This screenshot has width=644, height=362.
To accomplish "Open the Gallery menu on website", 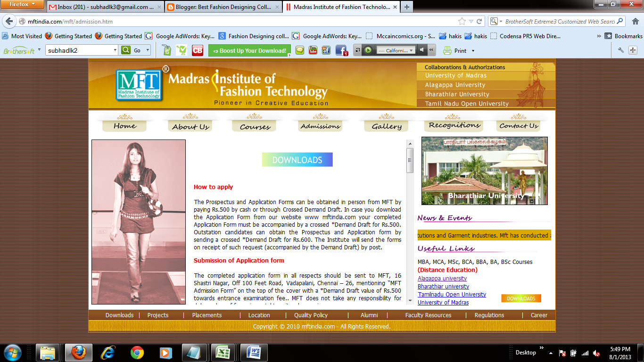I will pyautogui.click(x=387, y=126).
